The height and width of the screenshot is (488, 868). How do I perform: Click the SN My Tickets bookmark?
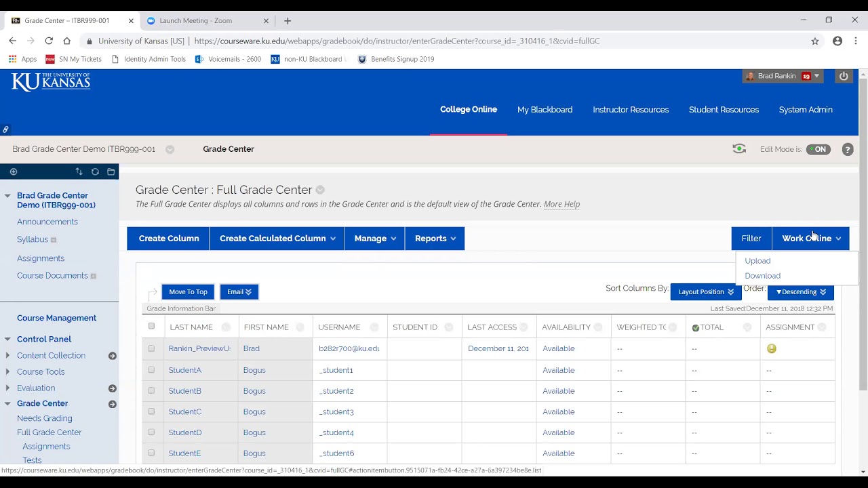tap(73, 59)
